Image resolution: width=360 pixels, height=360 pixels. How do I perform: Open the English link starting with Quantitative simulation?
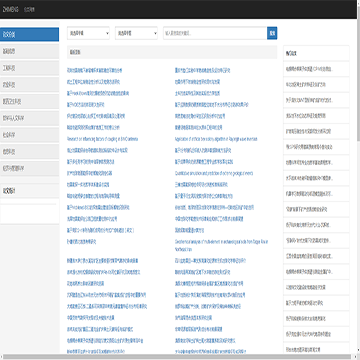point(214,173)
